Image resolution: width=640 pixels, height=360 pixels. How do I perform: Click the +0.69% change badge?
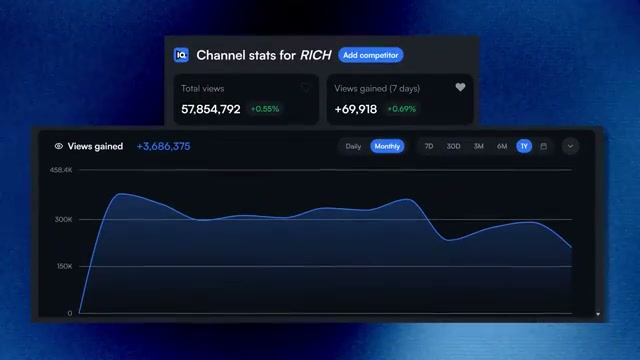pyautogui.click(x=402, y=109)
